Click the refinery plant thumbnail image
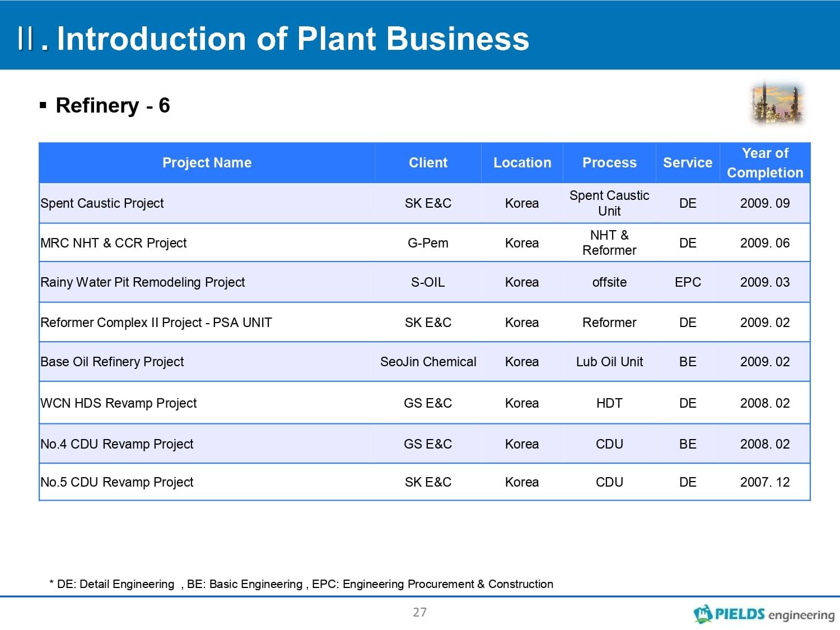 tap(777, 104)
